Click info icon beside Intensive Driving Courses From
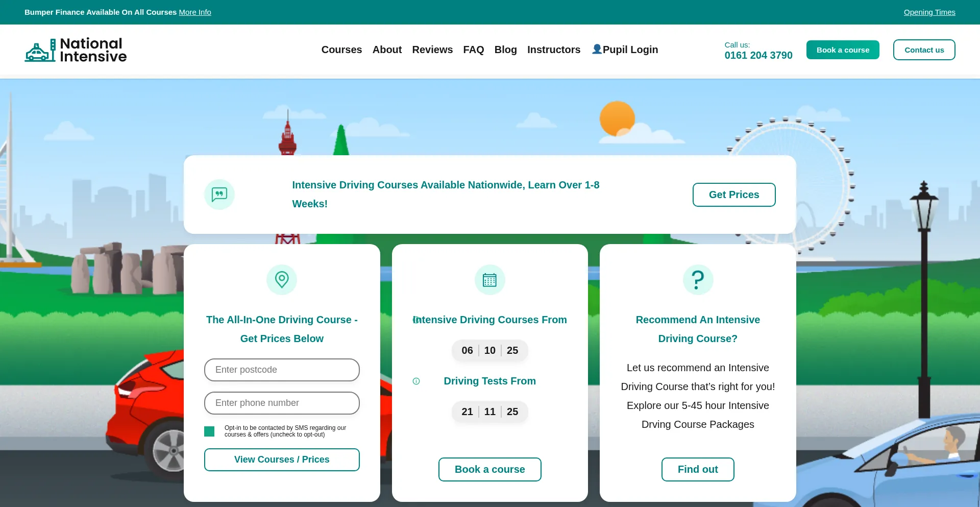This screenshot has height=507, width=980. tap(416, 320)
